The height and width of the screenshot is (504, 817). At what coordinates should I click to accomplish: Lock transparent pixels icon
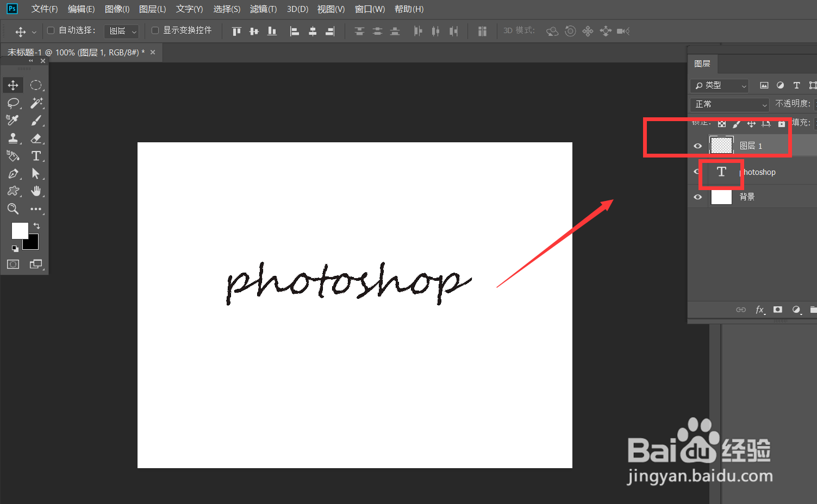click(x=722, y=124)
